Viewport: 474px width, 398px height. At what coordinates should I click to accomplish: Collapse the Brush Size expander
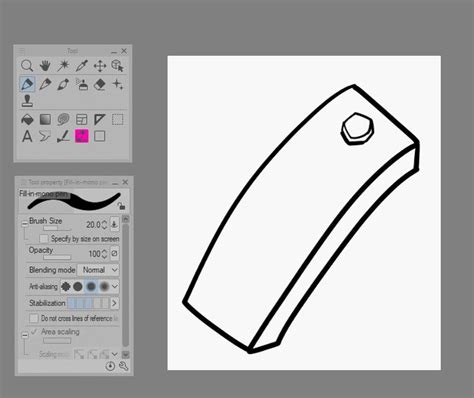point(25,224)
